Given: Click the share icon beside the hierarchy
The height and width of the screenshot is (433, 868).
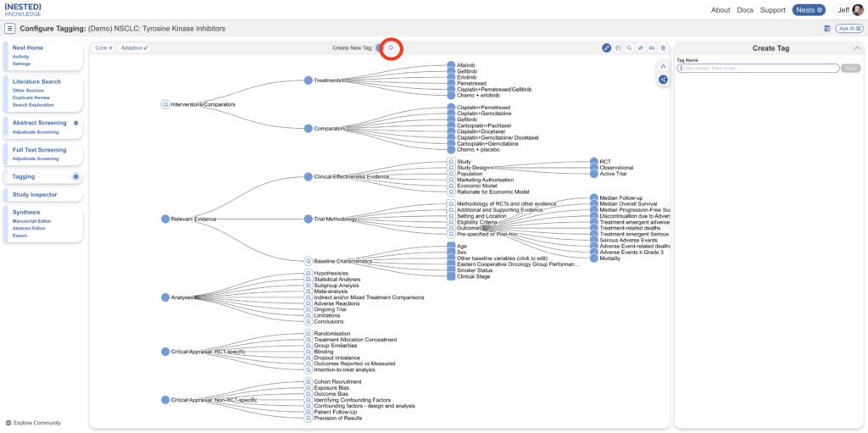Looking at the screenshot, I should coord(663,80).
